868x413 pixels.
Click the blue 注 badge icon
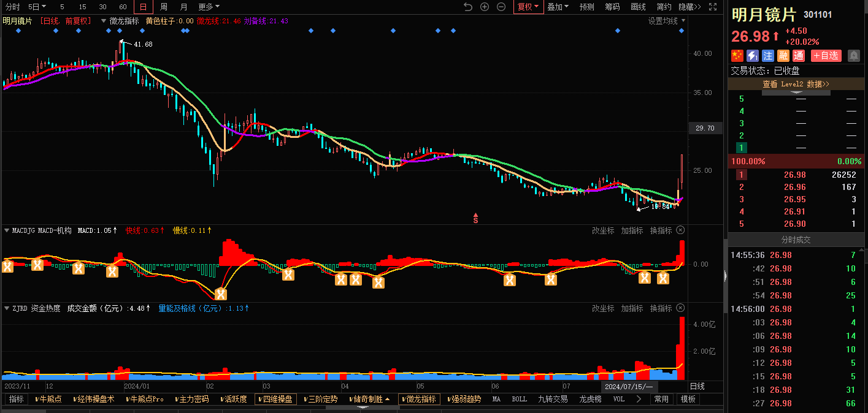click(x=768, y=56)
